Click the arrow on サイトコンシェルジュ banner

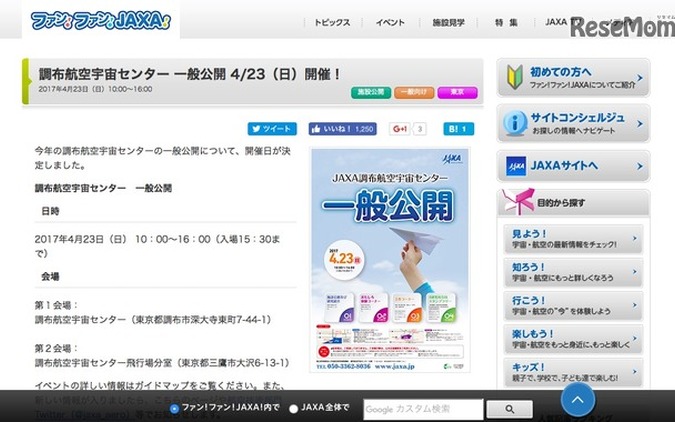tap(640, 124)
